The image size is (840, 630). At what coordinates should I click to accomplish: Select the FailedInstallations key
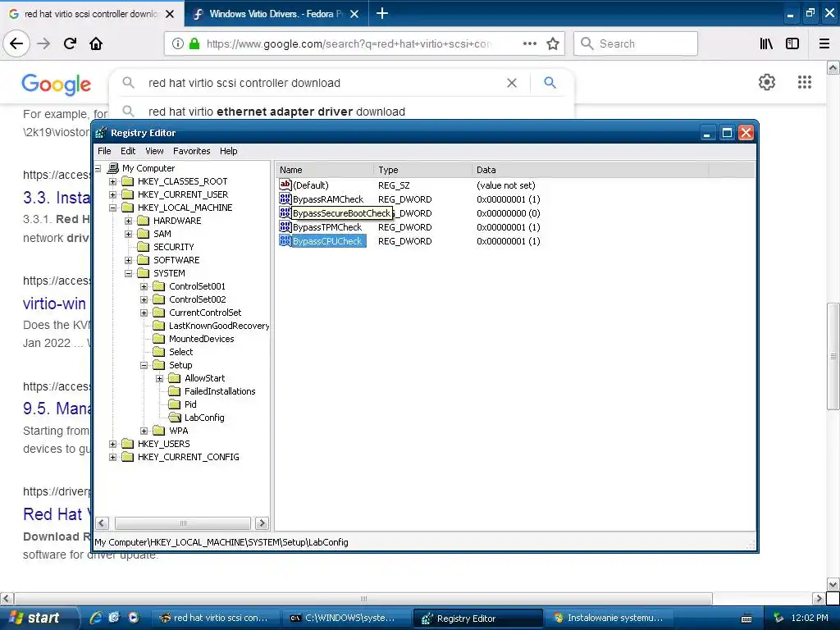click(220, 391)
